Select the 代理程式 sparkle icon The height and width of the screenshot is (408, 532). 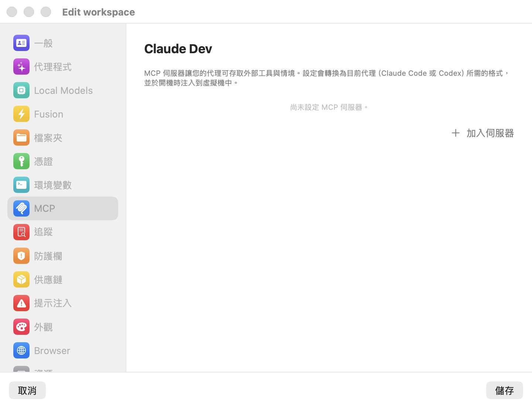[x=21, y=67]
